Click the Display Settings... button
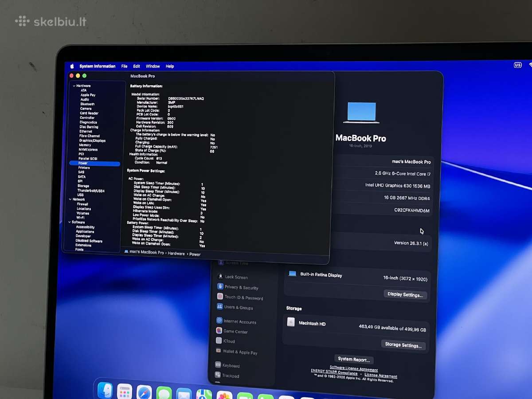The width and height of the screenshot is (532, 399). (x=405, y=294)
